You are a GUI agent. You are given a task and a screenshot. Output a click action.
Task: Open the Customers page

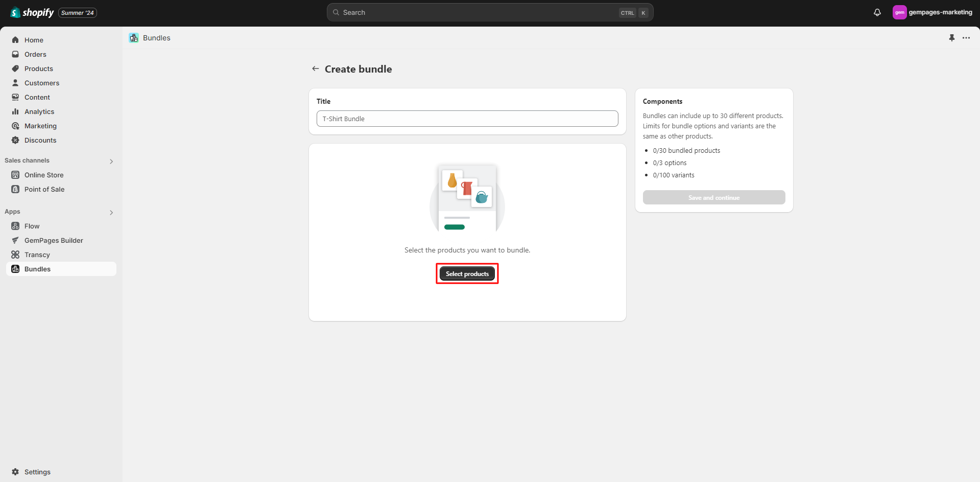point(42,83)
